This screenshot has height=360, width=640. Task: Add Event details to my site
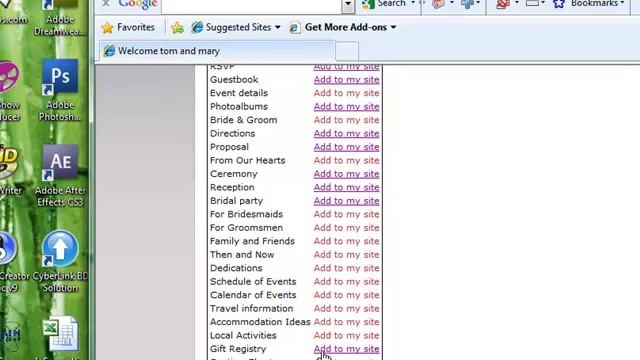coord(347,93)
